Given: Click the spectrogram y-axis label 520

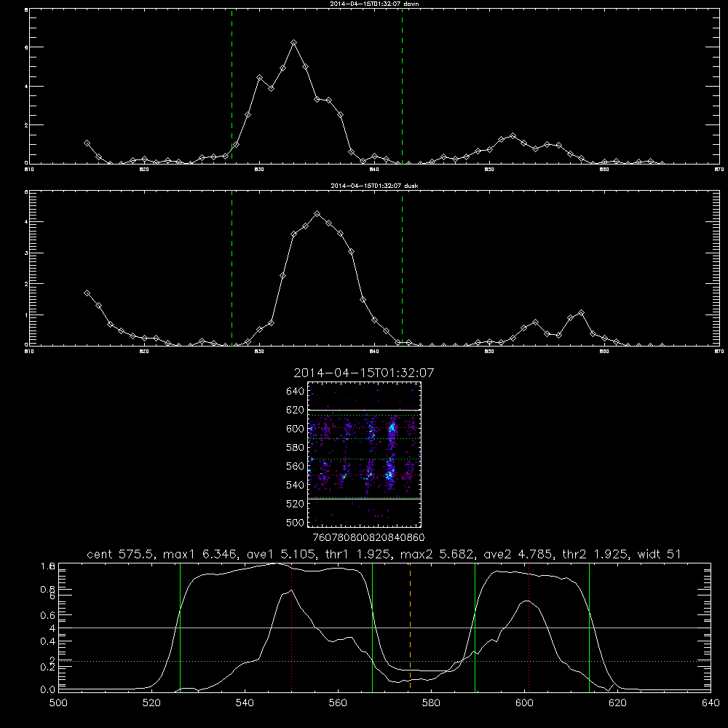Looking at the screenshot, I should [296, 504].
